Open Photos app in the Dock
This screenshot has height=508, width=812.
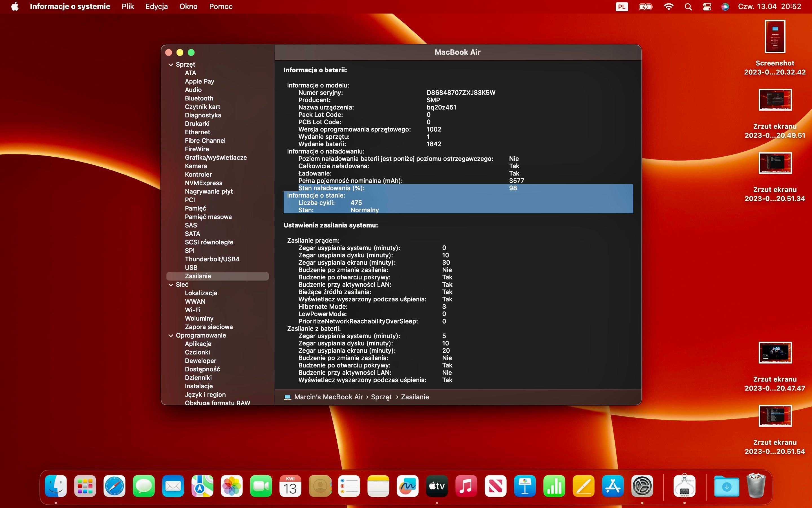[x=231, y=486]
